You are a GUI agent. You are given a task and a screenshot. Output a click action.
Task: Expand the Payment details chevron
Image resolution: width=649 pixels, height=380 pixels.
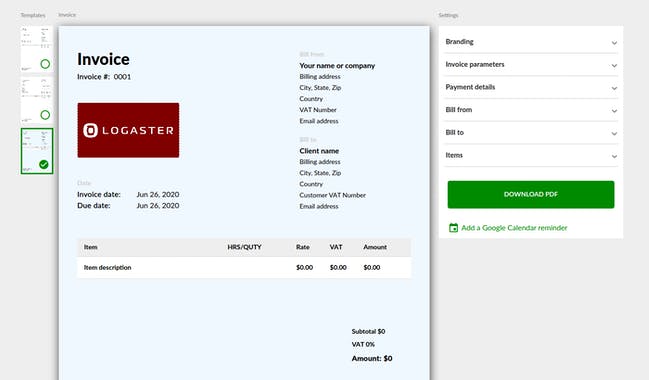coord(614,88)
